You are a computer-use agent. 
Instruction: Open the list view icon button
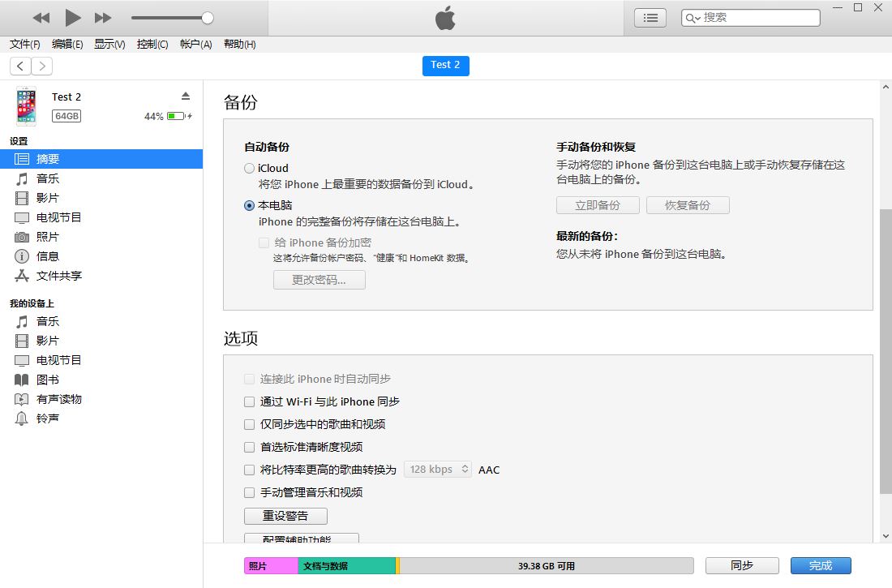pos(650,18)
